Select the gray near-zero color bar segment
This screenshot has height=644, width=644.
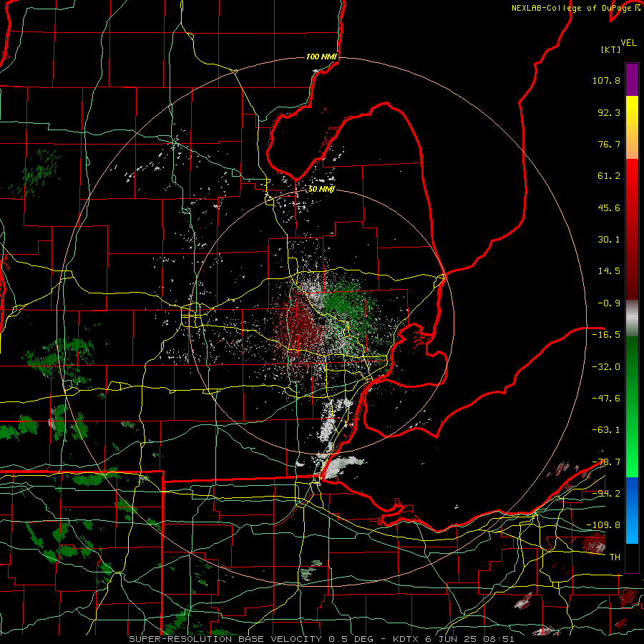tap(632, 318)
